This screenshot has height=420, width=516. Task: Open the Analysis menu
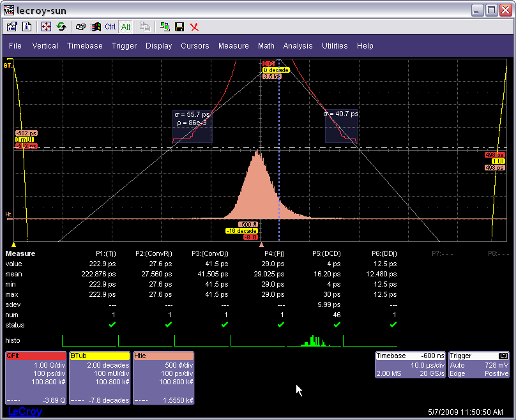[x=298, y=46]
